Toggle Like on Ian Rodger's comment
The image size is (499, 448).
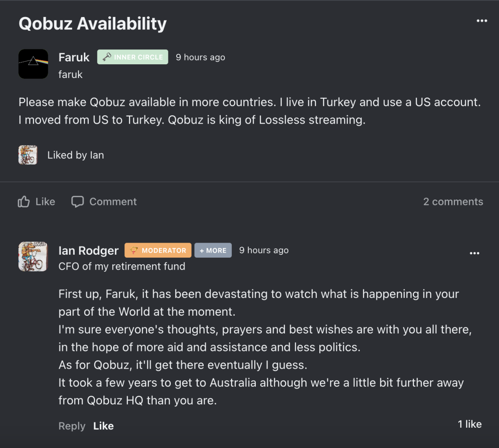103,426
